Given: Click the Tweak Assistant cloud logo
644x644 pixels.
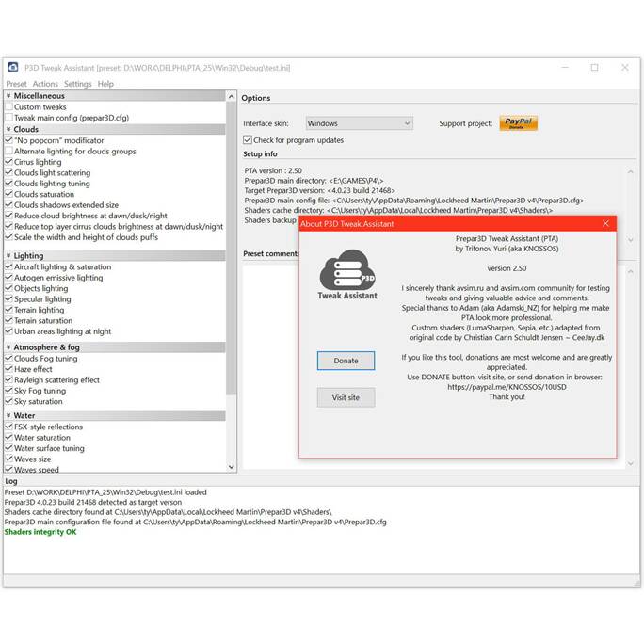Looking at the screenshot, I should (347, 274).
